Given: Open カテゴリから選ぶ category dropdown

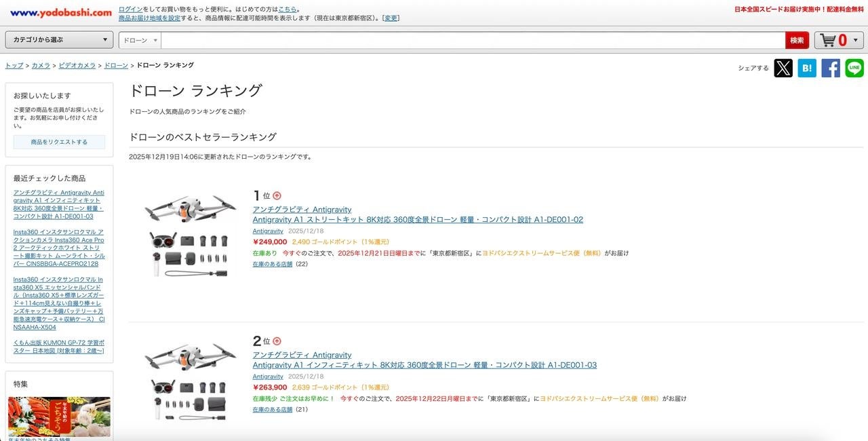Looking at the screenshot, I should point(59,40).
